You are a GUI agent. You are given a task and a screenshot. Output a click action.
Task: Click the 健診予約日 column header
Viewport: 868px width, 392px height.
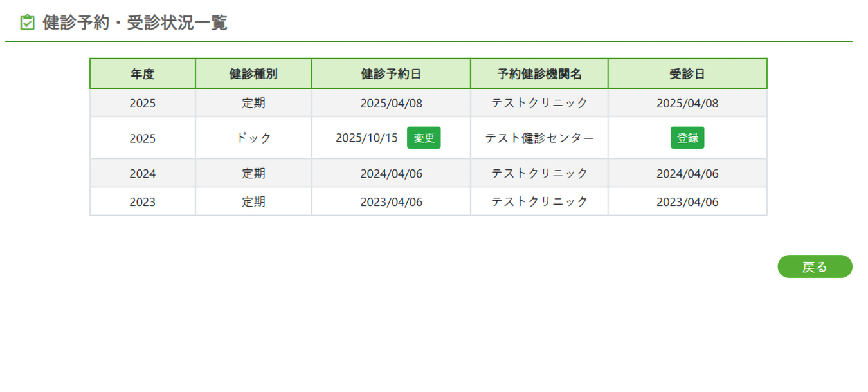(391, 74)
